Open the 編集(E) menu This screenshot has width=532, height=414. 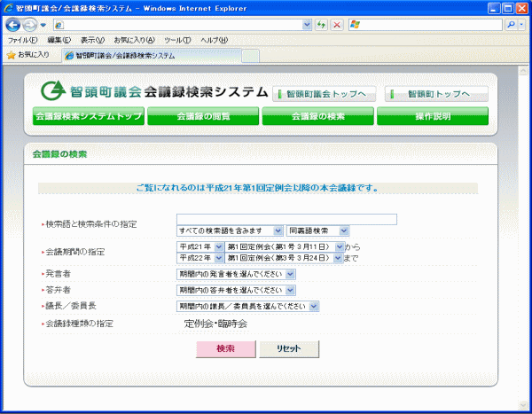pos(59,40)
